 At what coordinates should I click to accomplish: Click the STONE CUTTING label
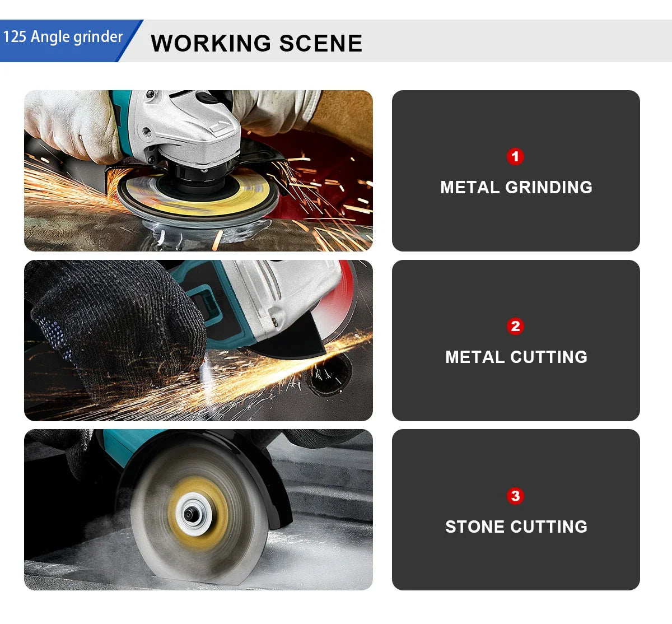(516, 527)
